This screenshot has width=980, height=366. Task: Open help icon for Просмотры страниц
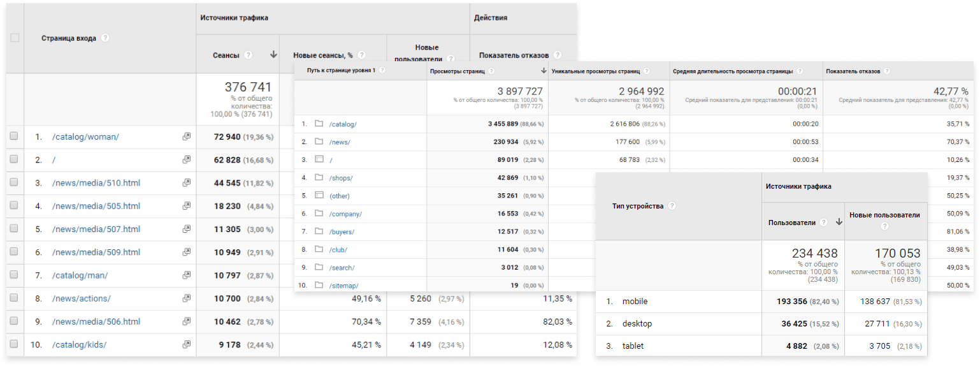(x=491, y=71)
